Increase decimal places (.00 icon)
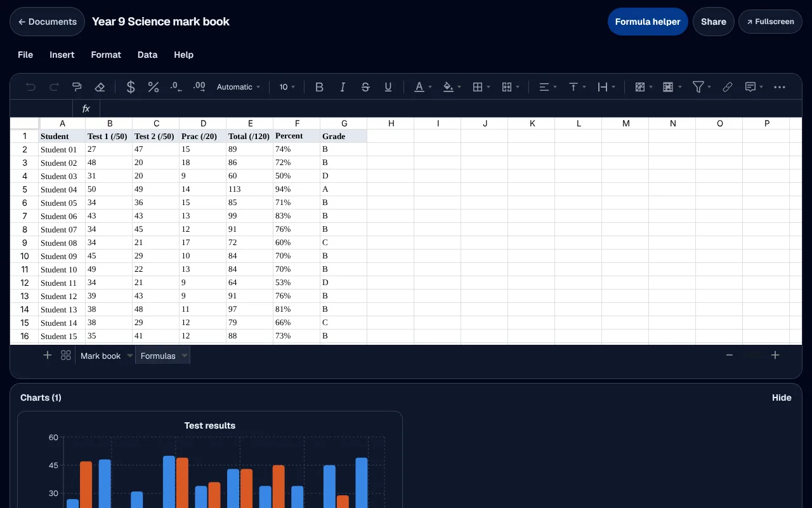This screenshot has width=812, height=508. 199,87
